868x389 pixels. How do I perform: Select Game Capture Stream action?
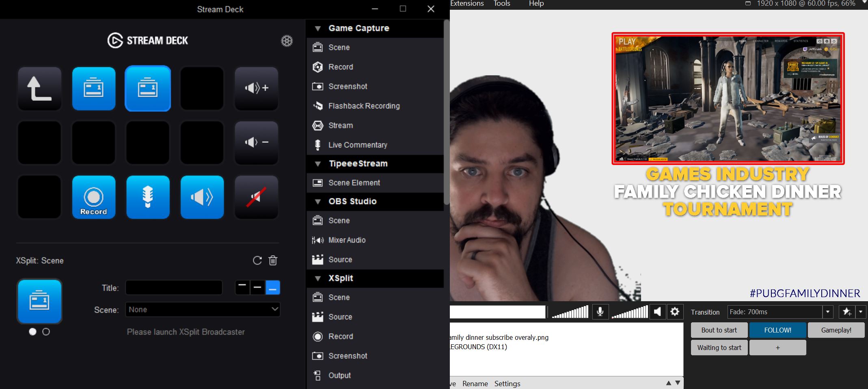375,126
